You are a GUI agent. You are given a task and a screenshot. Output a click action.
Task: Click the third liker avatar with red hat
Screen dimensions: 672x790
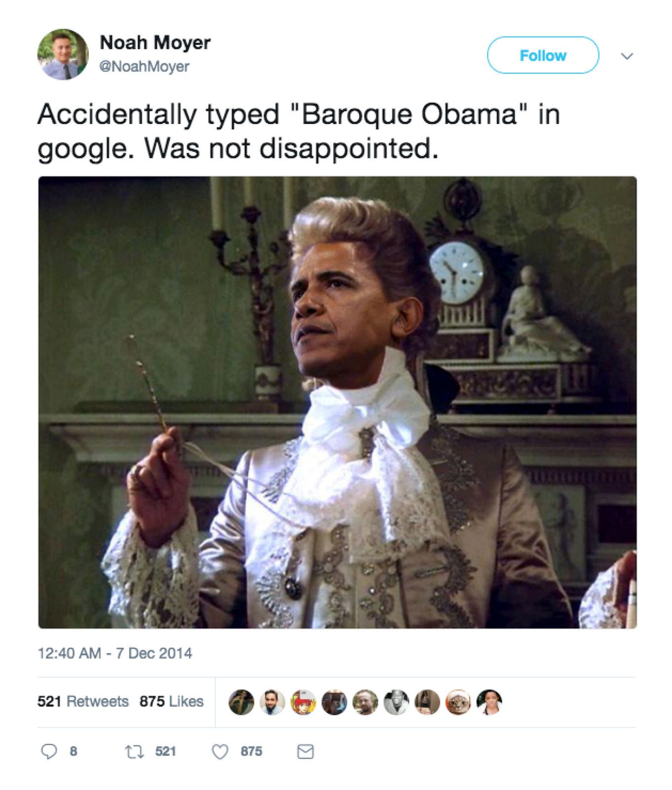pos(303,702)
